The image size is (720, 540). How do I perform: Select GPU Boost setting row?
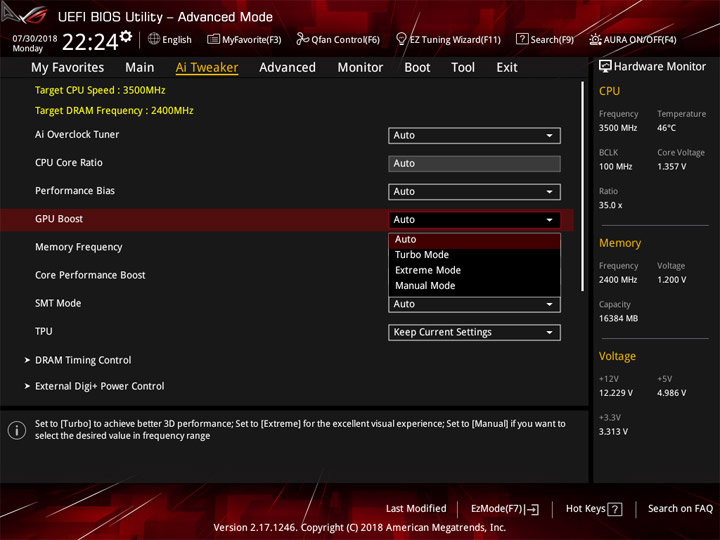[287, 219]
